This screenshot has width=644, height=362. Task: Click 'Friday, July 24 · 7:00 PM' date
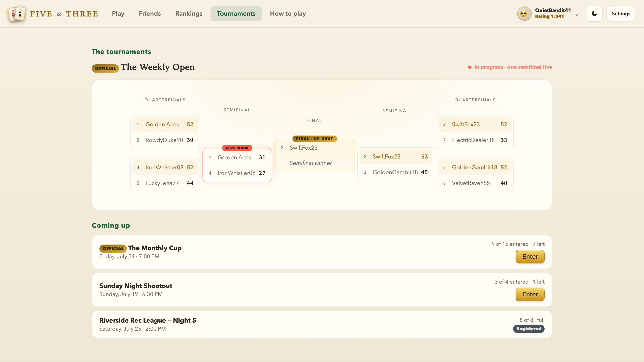(129, 257)
